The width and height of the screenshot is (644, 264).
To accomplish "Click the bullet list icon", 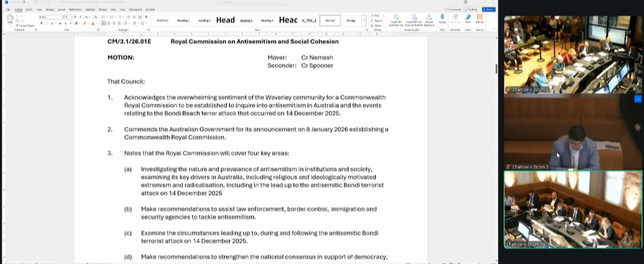I will coord(104,17).
